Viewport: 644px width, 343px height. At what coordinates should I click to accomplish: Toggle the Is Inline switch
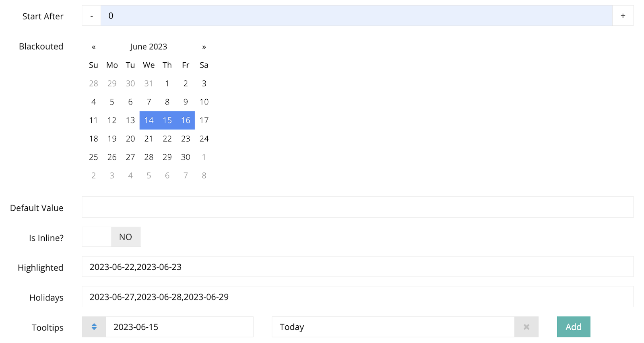coord(111,237)
